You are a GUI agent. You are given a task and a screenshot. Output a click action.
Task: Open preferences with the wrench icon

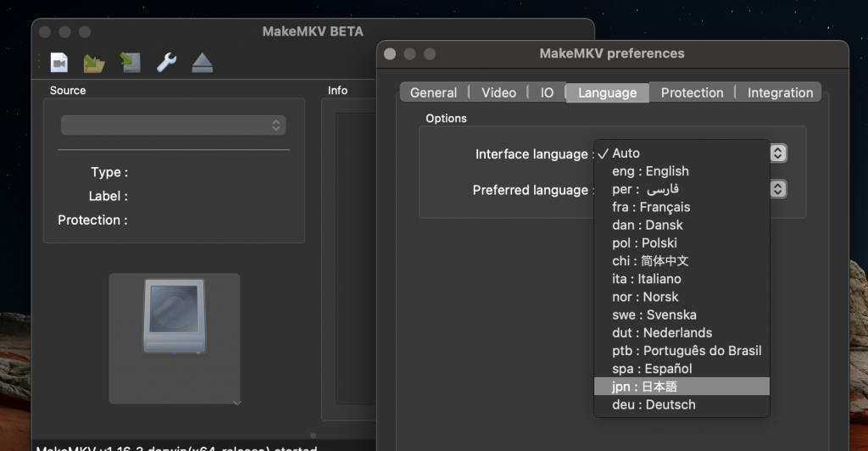point(166,63)
